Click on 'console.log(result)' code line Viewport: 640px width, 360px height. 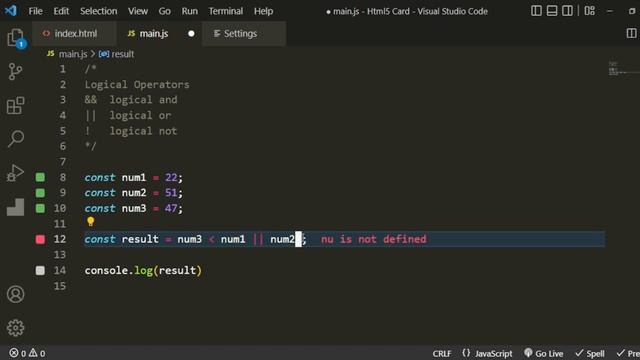(x=143, y=270)
